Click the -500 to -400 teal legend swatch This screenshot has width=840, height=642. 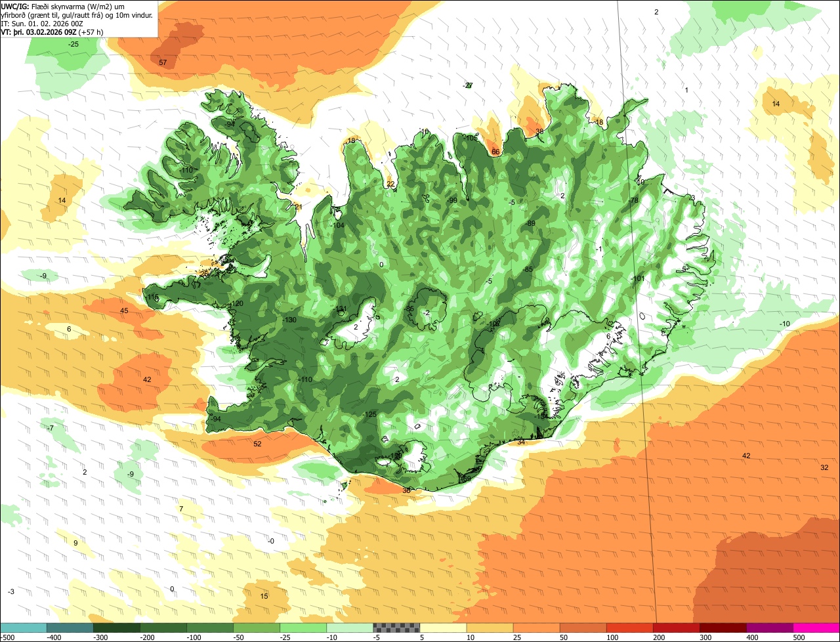pyautogui.click(x=24, y=628)
